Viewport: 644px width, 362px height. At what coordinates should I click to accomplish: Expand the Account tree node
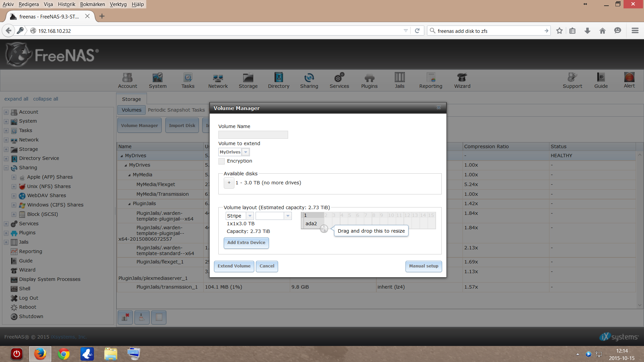point(6,112)
